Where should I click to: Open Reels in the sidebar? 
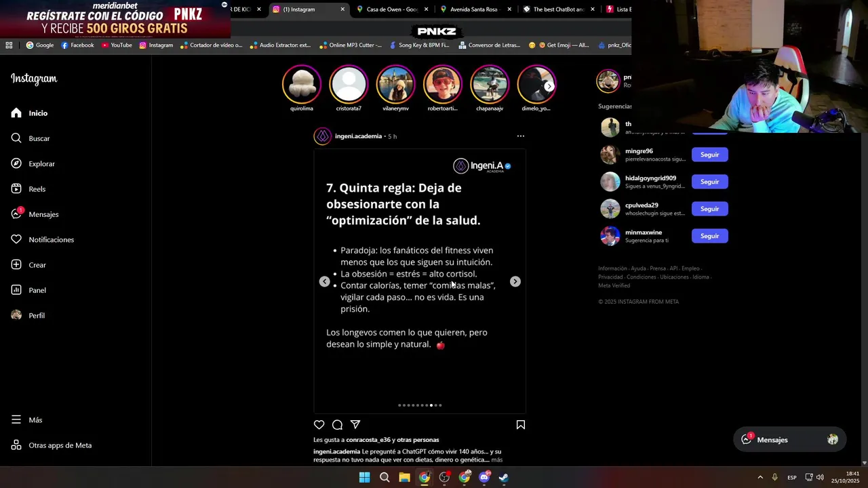(28, 189)
